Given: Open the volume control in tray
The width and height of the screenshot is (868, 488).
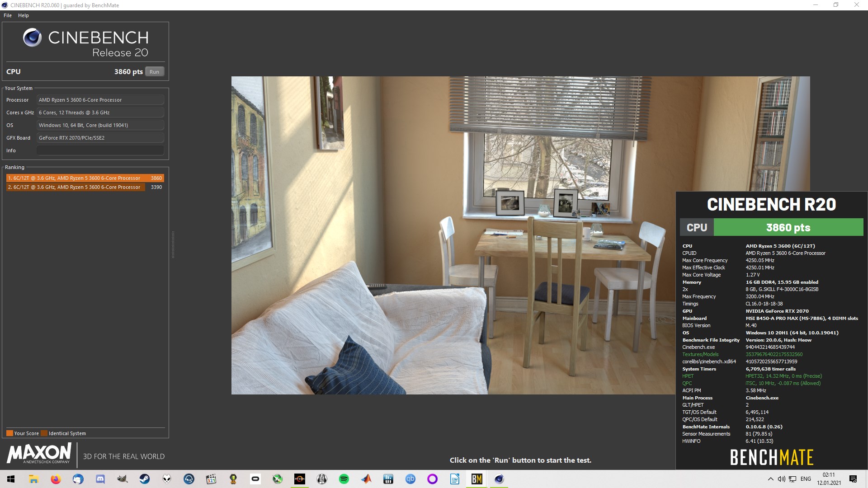Looking at the screenshot, I should (781, 479).
